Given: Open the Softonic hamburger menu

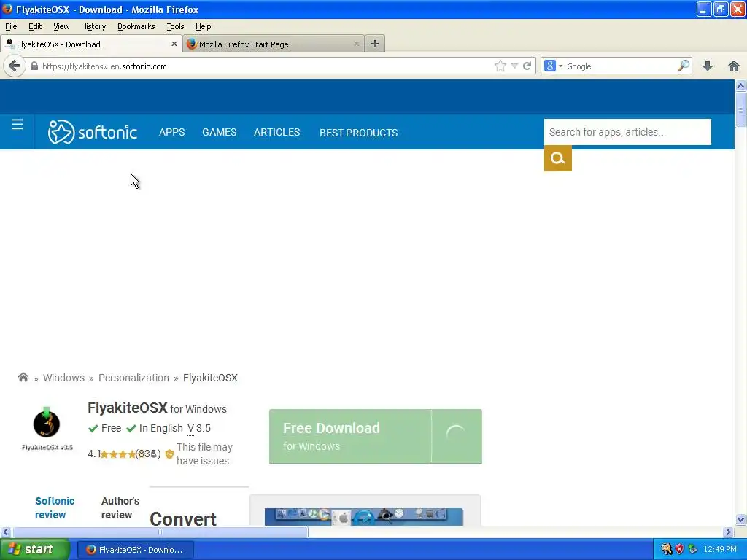Looking at the screenshot, I should pyautogui.click(x=18, y=125).
